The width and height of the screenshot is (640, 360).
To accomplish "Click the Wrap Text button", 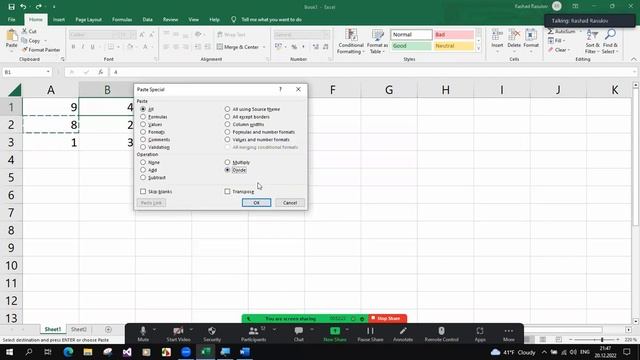I will point(231,35).
